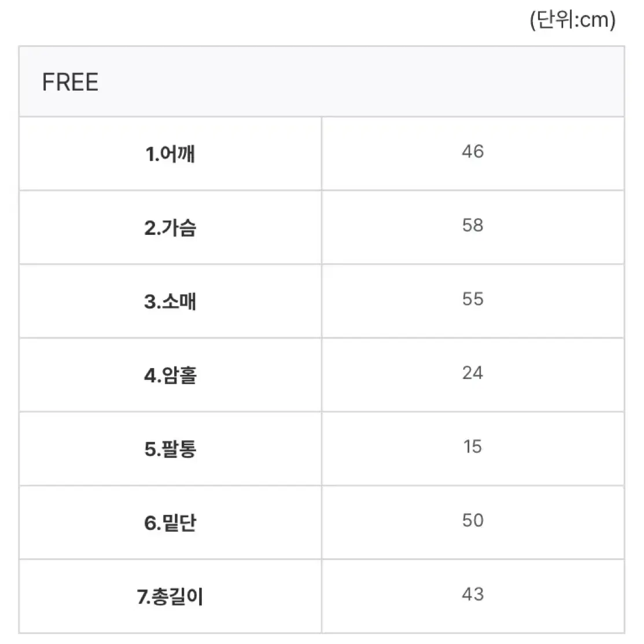Click blank space left of 4.암홀
Viewport: 644px width, 644px height.
82,375
